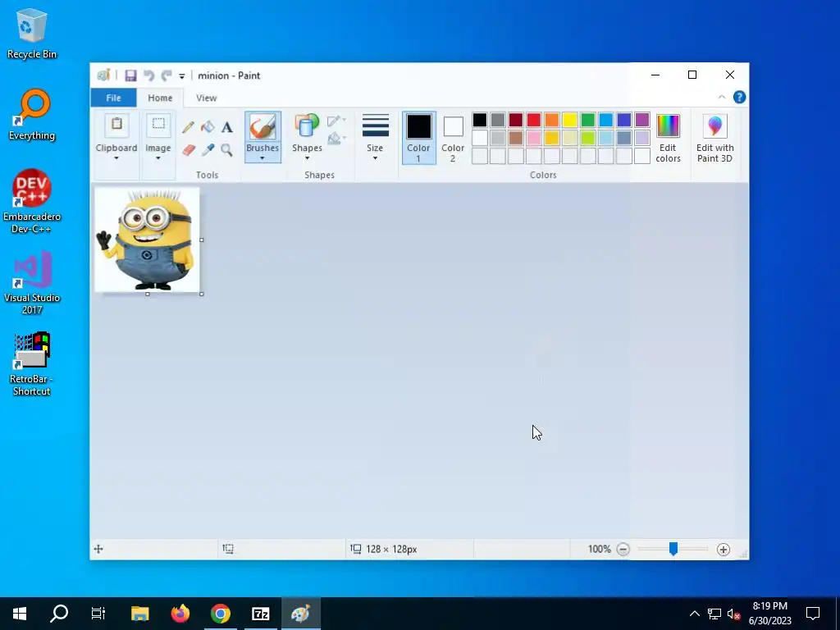Select Color 2 background button

[453, 138]
